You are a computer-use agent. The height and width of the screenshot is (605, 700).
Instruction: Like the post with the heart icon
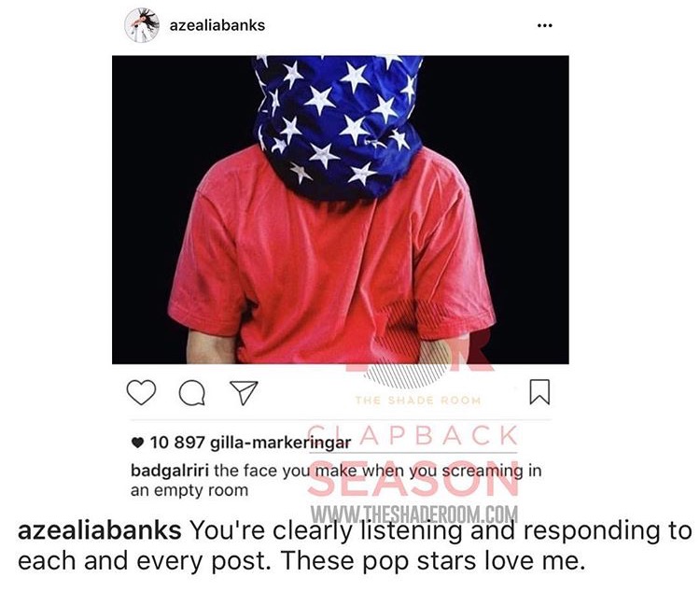pos(141,392)
